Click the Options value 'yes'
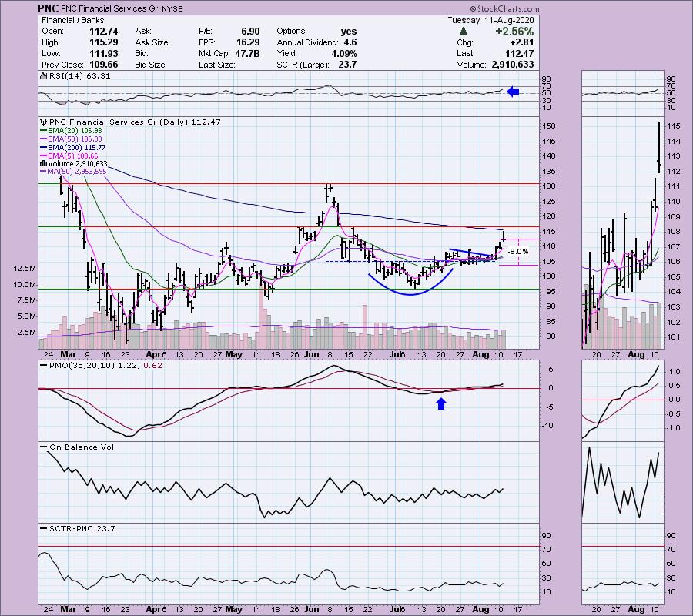The image size is (693, 616). pyautogui.click(x=349, y=32)
